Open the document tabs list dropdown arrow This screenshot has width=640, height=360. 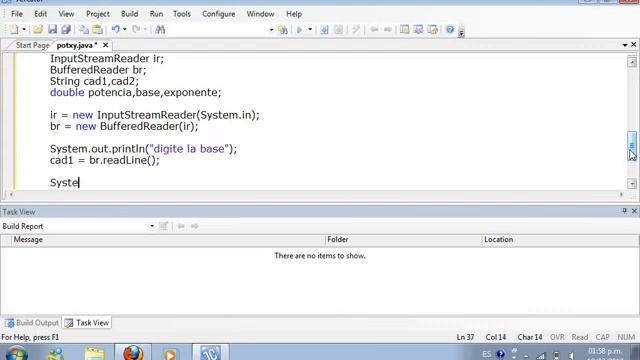click(625, 45)
